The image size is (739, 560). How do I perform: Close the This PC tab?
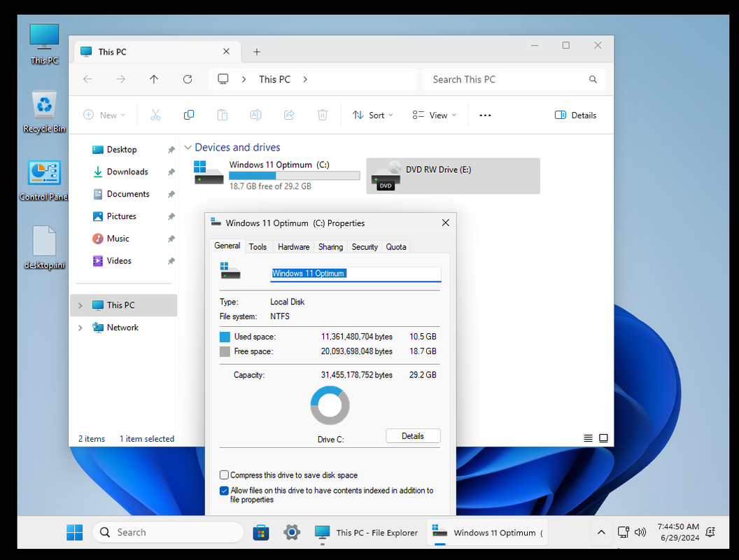point(226,51)
